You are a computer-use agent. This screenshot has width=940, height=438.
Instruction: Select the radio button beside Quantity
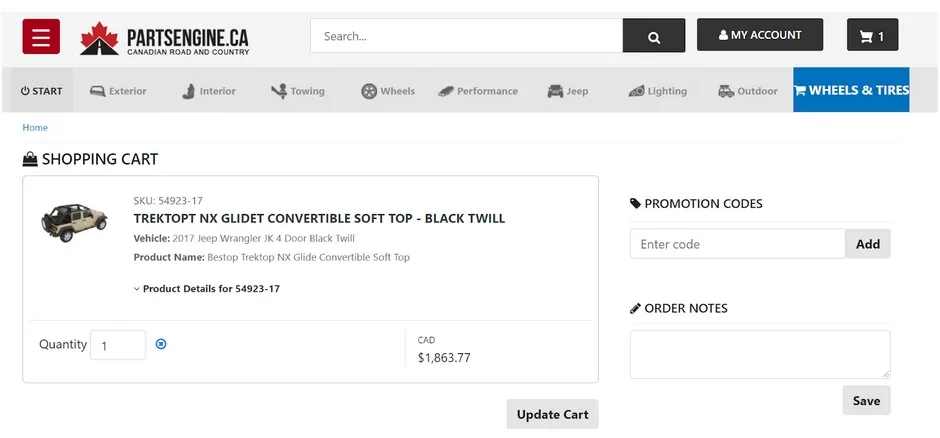point(161,344)
